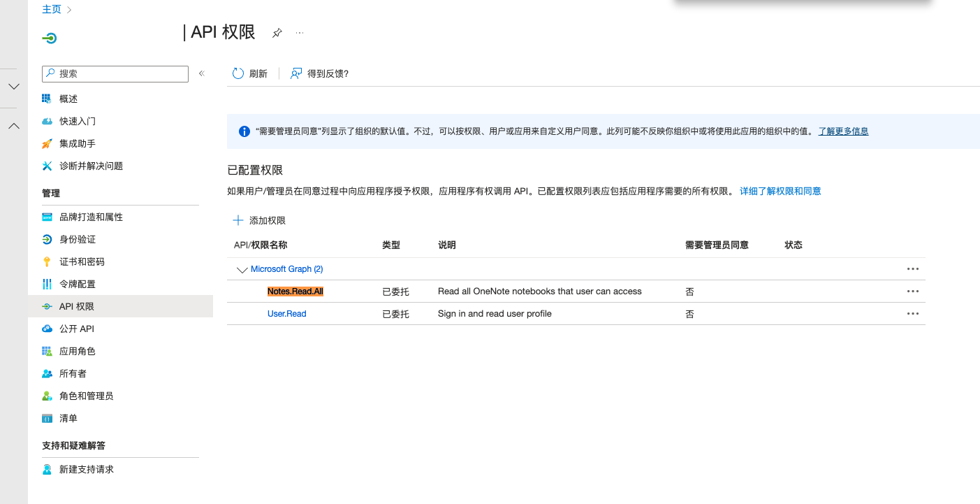
Task: Click the plus icon for 添加权限
Action: [x=238, y=220]
